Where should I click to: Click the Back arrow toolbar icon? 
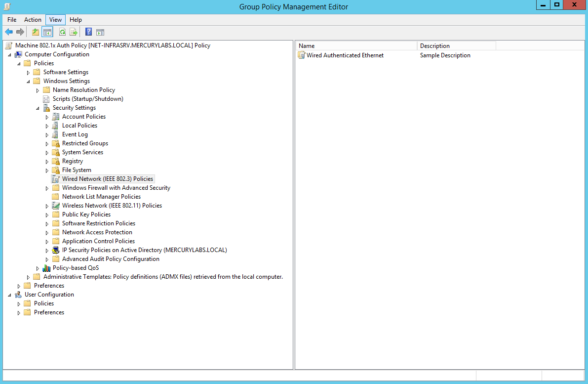[x=9, y=32]
